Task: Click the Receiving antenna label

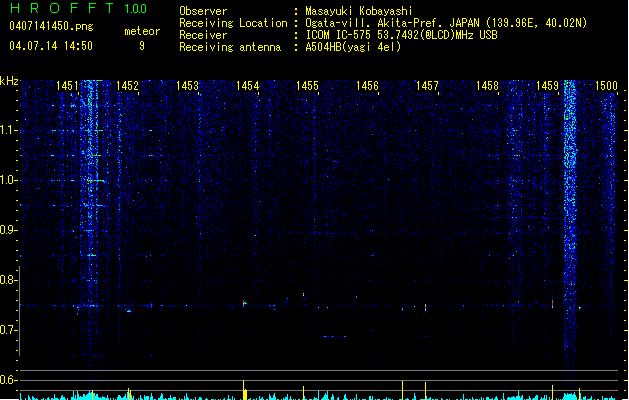Action: point(230,47)
